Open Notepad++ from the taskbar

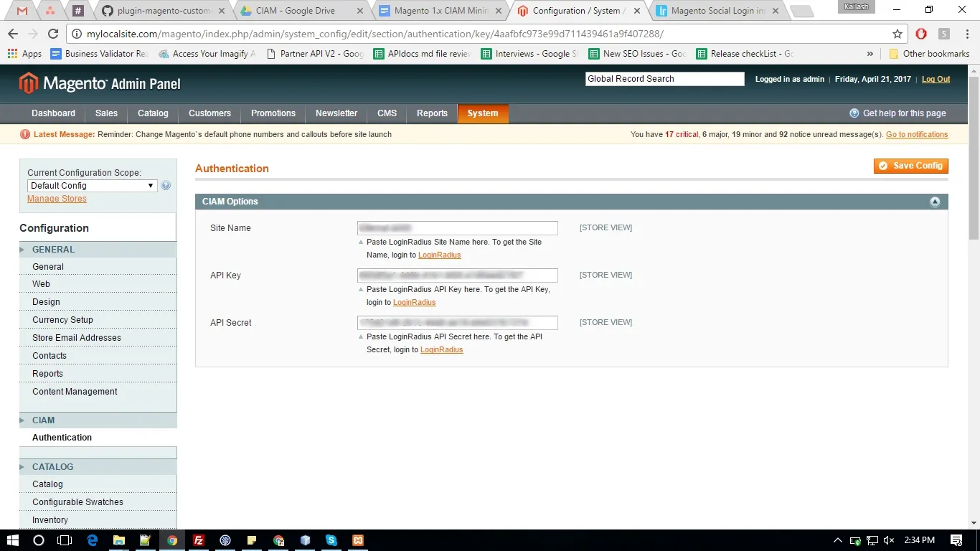pyautogui.click(x=146, y=540)
